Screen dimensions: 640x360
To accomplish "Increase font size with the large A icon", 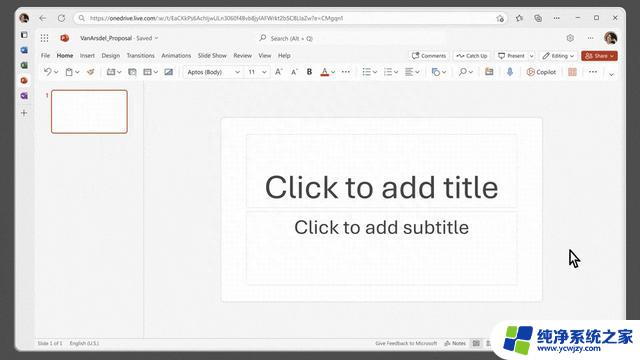I will (x=278, y=72).
